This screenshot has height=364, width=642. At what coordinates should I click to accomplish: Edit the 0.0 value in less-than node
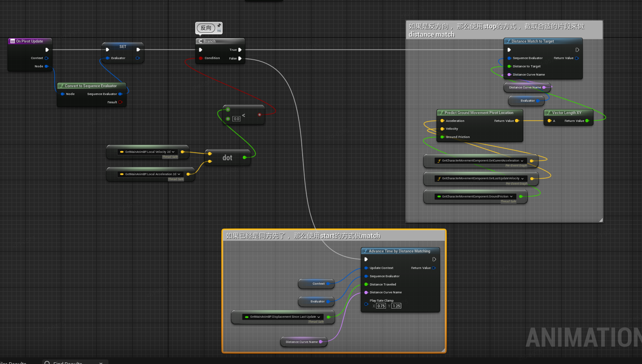(x=236, y=119)
